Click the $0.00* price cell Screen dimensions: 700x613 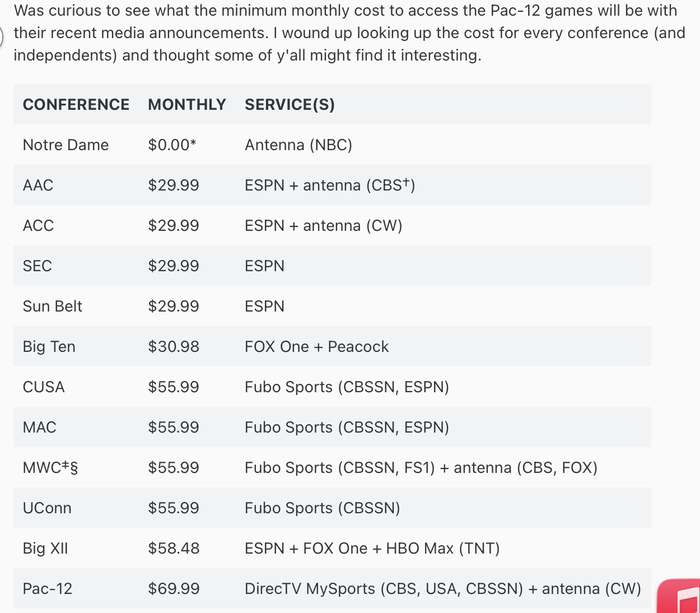click(x=172, y=145)
